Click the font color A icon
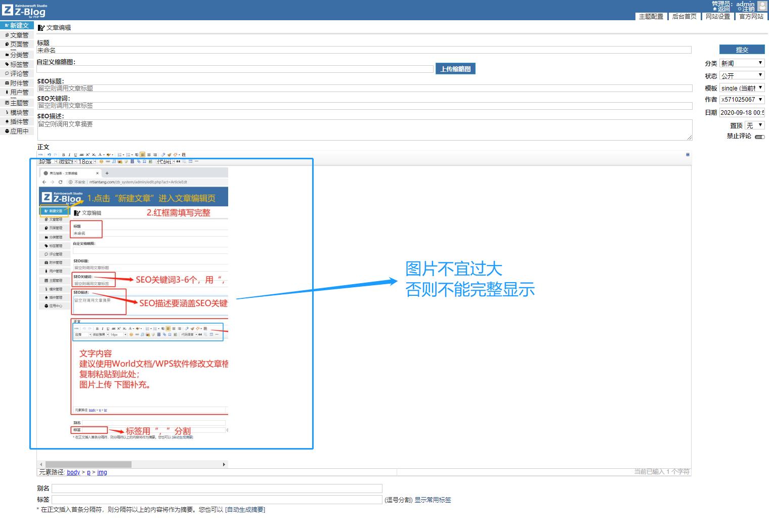 pos(100,155)
